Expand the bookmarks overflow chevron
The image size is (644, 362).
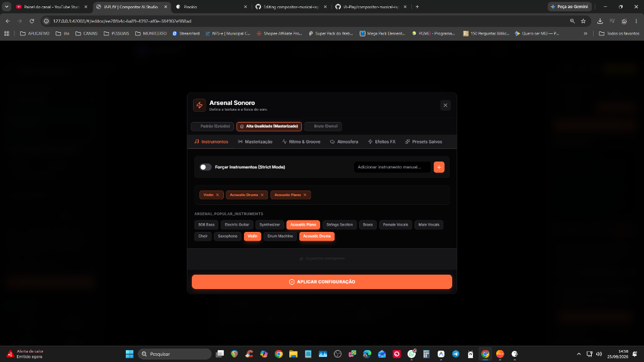586,34
